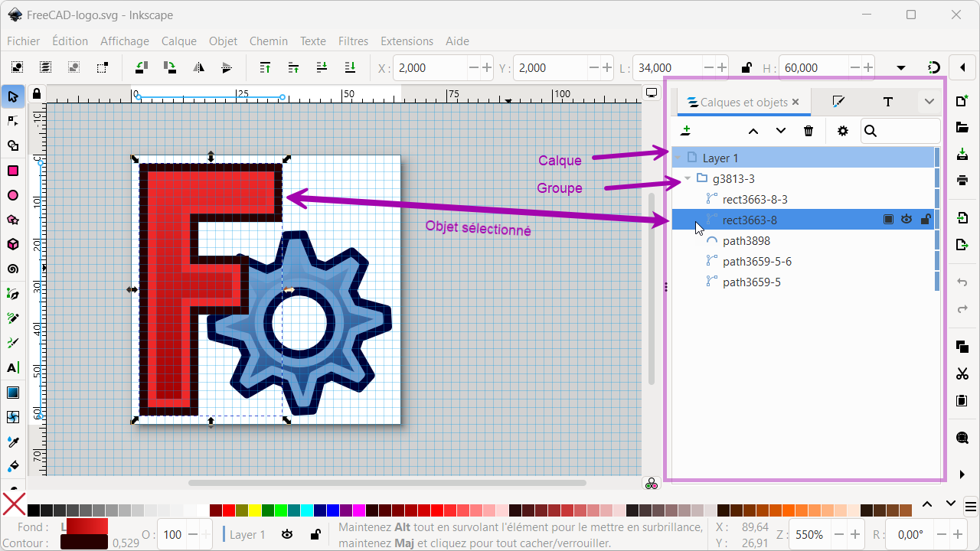
Task: Click Layer 1 in the status bar
Action: 247,535
